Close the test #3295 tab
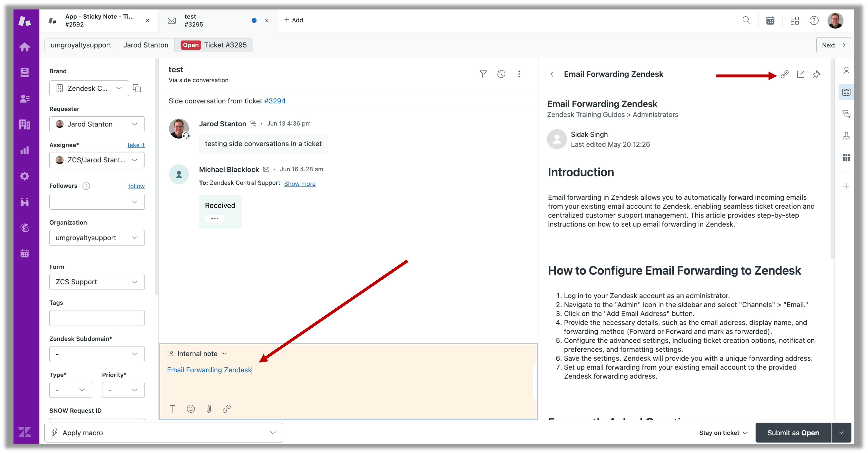Screen dimensions: 868x453 [267, 21]
